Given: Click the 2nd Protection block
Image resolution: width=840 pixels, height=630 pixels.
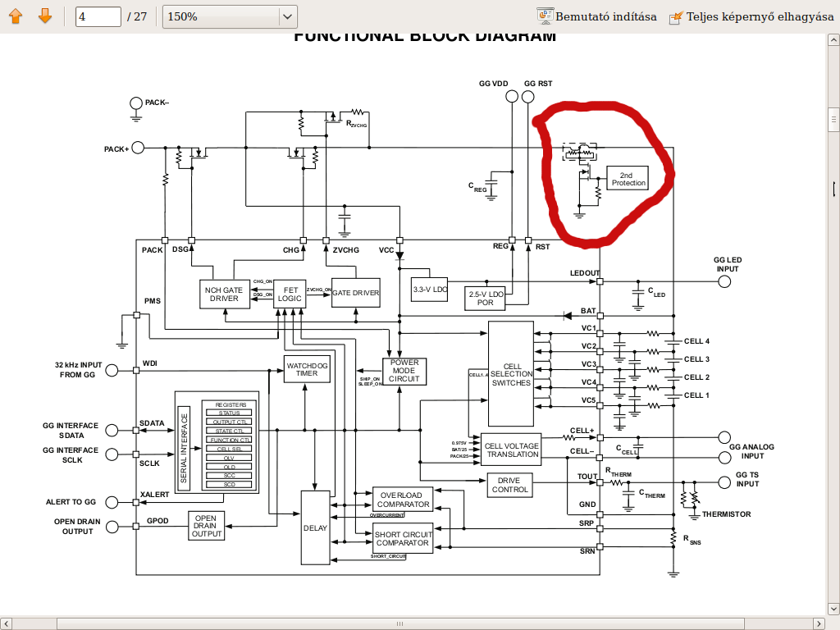Looking at the screenshot, I should [628, 179].
